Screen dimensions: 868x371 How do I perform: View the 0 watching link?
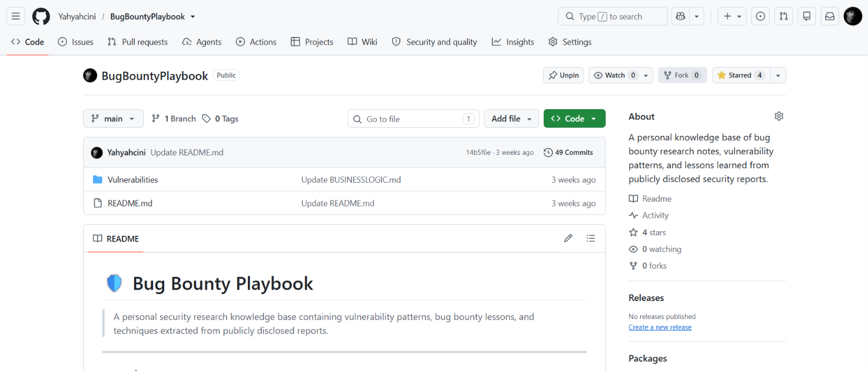(x=655, y=249)
